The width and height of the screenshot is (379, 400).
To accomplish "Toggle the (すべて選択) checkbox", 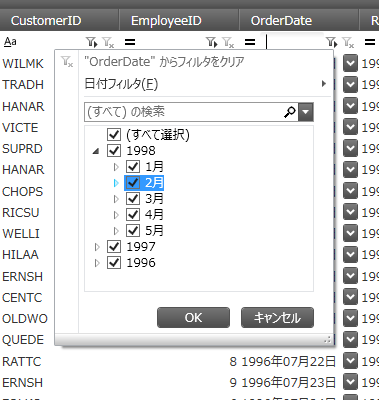I will (x=114, y=135).
